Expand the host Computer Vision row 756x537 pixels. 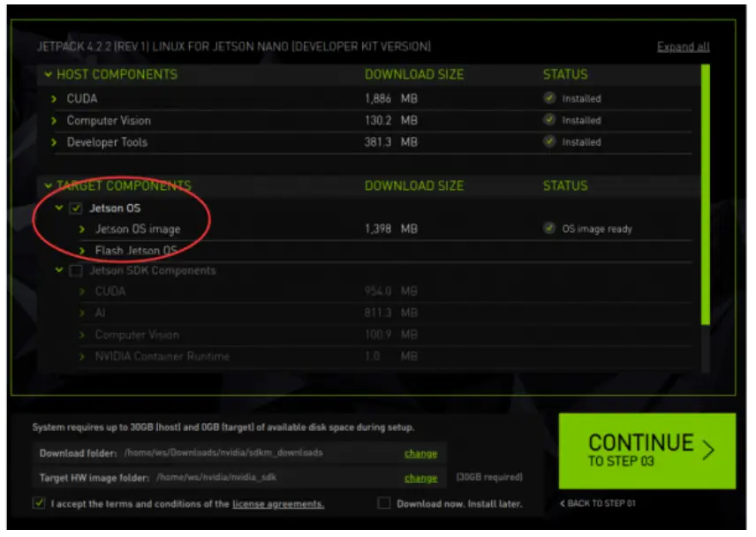[54, 120]
